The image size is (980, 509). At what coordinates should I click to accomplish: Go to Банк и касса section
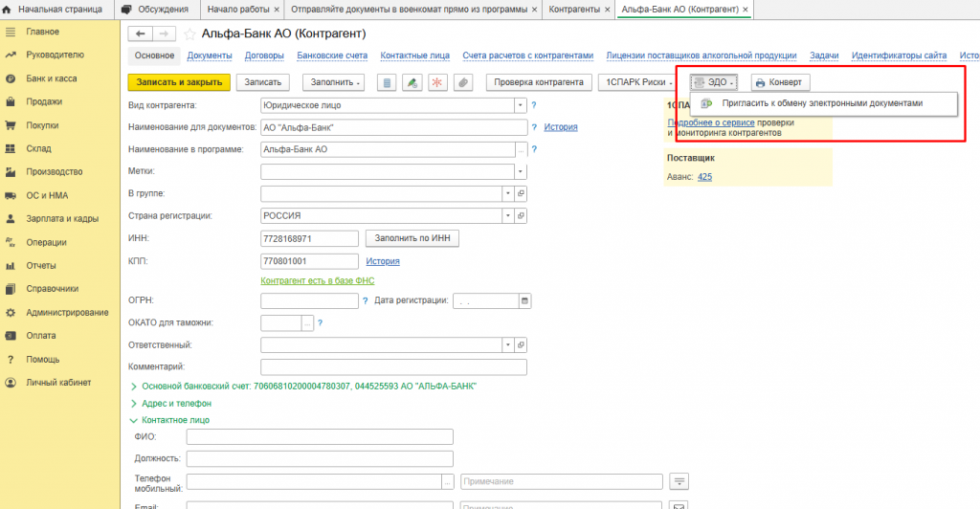52,78
